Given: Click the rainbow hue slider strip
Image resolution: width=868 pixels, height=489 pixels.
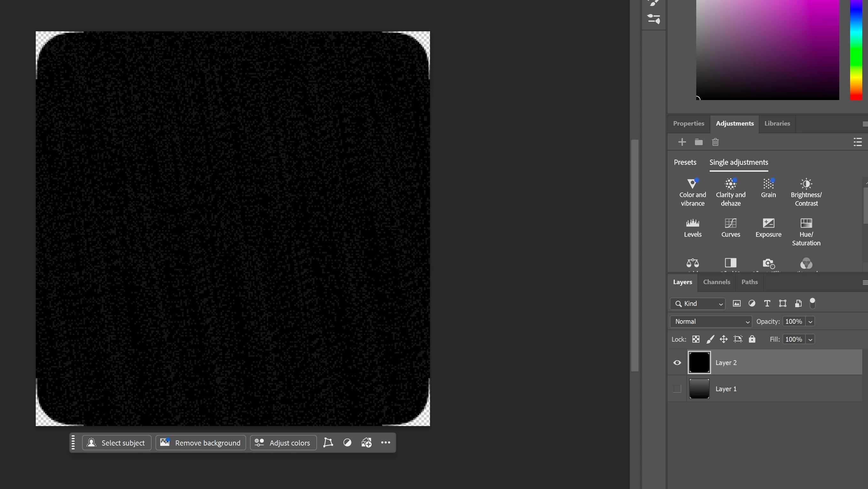Looking at the screenshot, I should pyautogui.click(x=856, y=50).
